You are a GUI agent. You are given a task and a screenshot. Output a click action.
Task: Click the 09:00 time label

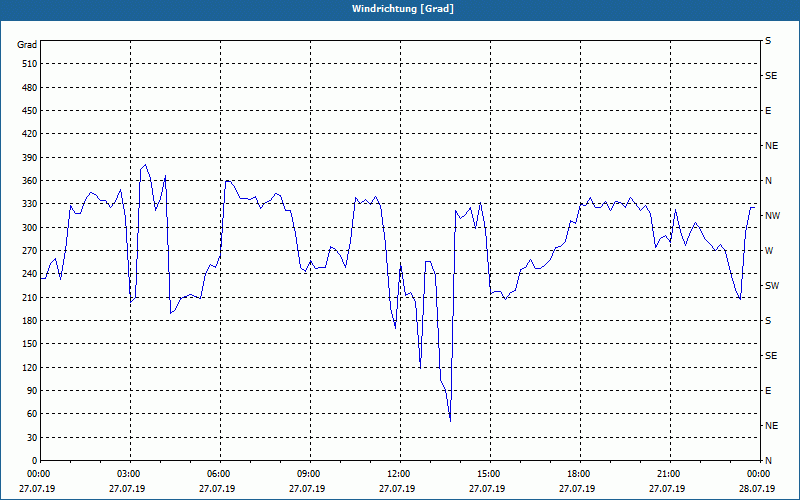pyautogui.click(x=309, y=474)
